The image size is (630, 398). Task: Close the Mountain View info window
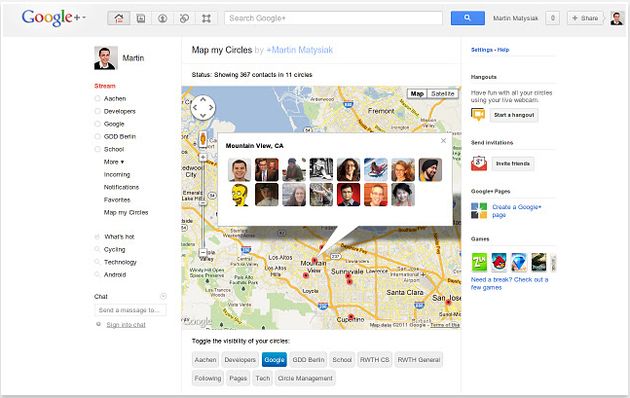coord(443,141)
